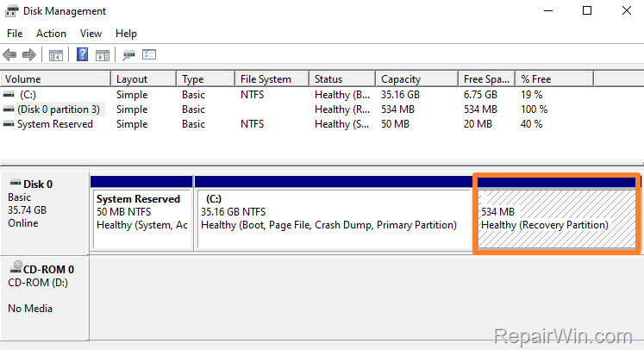This screenshot has height=350, width=644.
Task: Open Help via blue question-mark icon
Action: click(83, 55)
